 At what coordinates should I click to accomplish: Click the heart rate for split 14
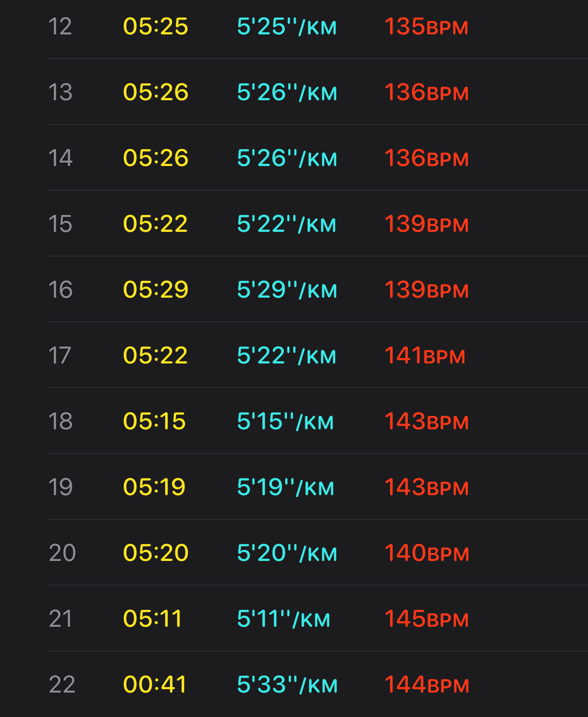(426, 158)
